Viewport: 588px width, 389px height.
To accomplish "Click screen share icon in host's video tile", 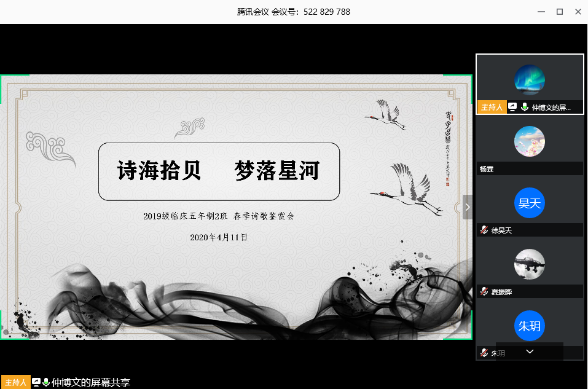I will (x=512, y=108).
